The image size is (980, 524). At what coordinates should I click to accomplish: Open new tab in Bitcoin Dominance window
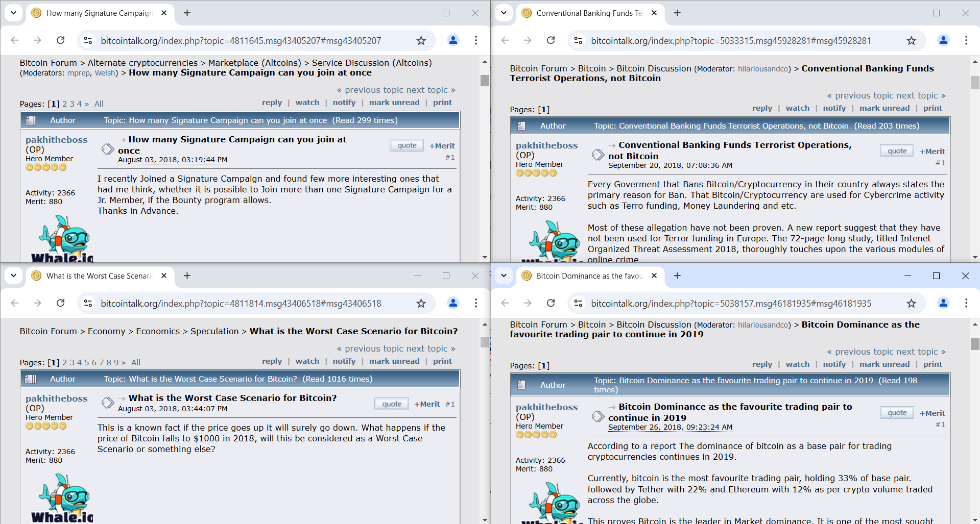click(677, 276)
